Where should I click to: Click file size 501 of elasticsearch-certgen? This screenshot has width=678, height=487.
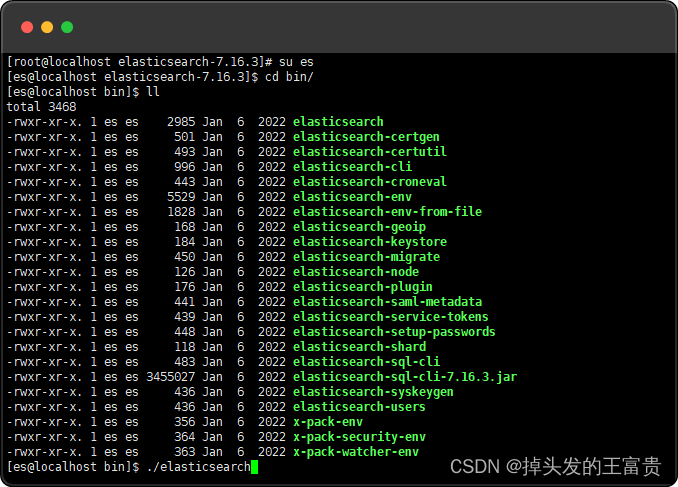coord(185,137)
